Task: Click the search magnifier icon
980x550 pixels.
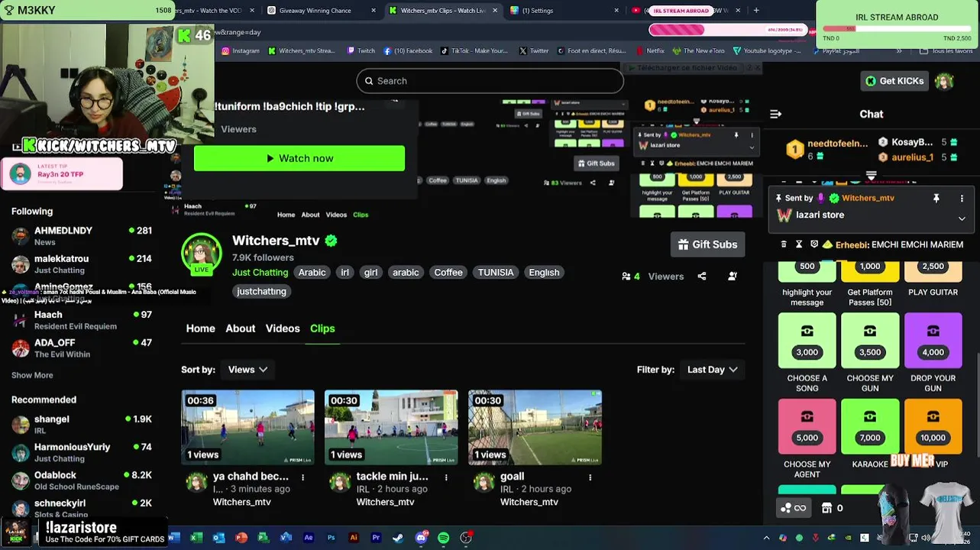Action: [369, 81]
